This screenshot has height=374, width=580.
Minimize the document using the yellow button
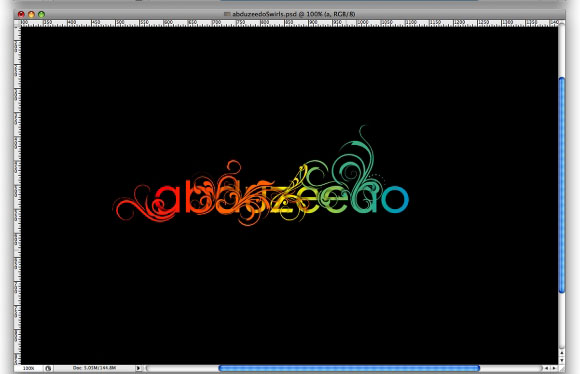(x=31, y=14)
